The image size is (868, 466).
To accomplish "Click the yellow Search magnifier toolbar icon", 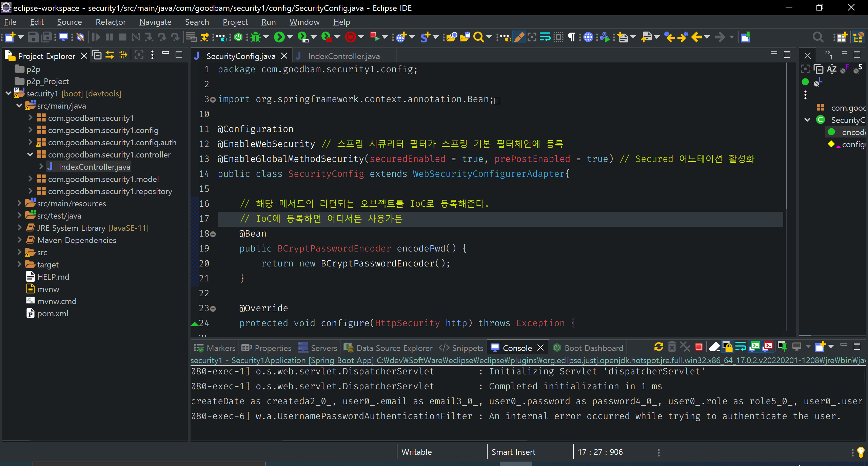I will [478, 37].
